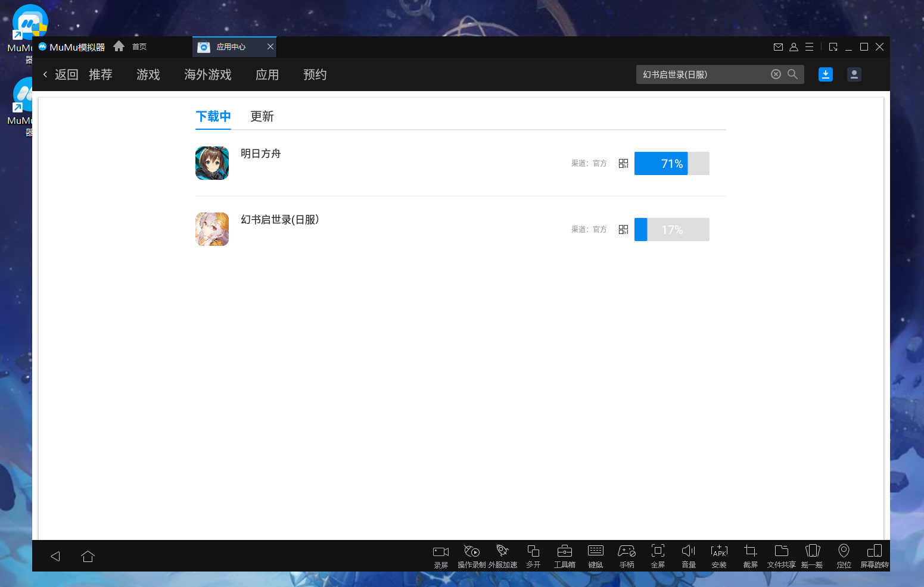Image resolution: width=924 pixels, height=587 pixels.
Task: Open 多开 multi-instance tool
Action: pos(533,557)
